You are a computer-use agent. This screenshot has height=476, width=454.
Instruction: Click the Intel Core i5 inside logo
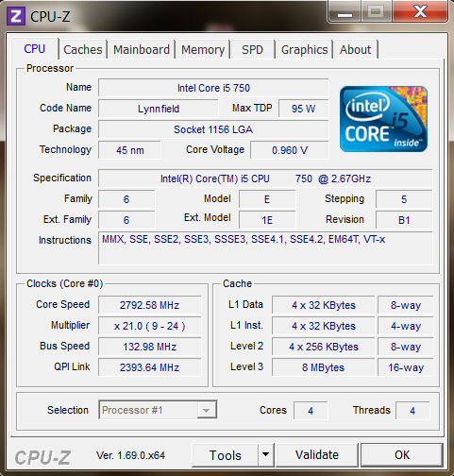coord(383,119)
